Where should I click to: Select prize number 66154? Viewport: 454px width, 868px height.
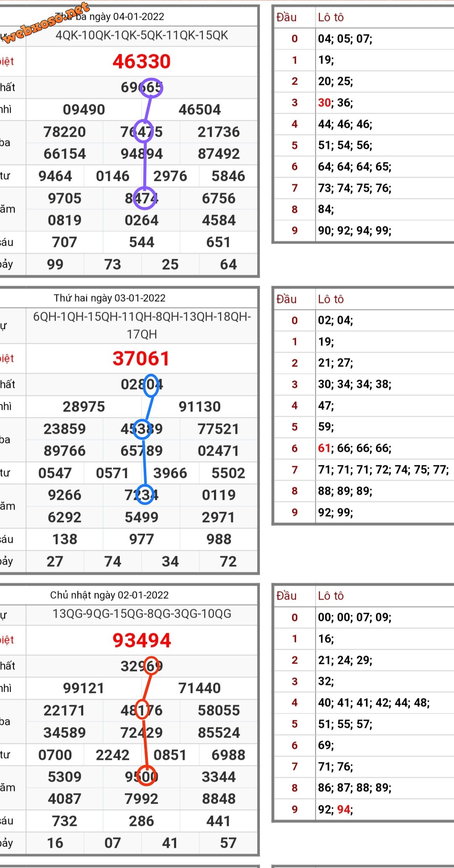[65, 154]
